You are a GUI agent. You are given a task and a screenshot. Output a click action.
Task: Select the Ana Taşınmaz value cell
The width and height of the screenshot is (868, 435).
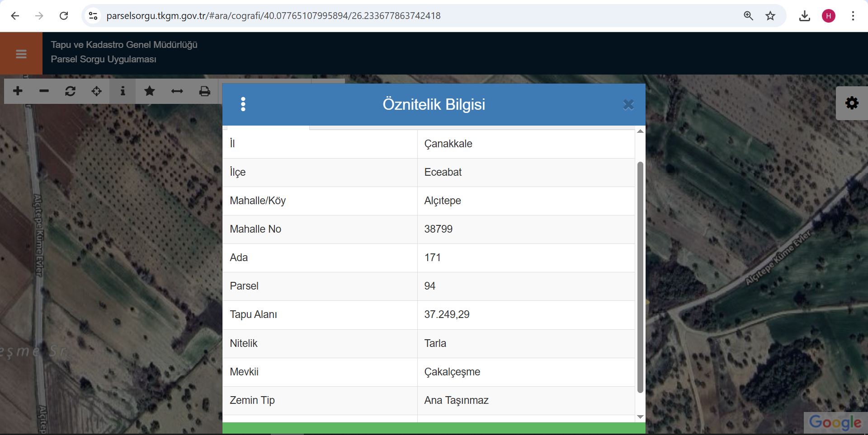(x=526, y=400)
